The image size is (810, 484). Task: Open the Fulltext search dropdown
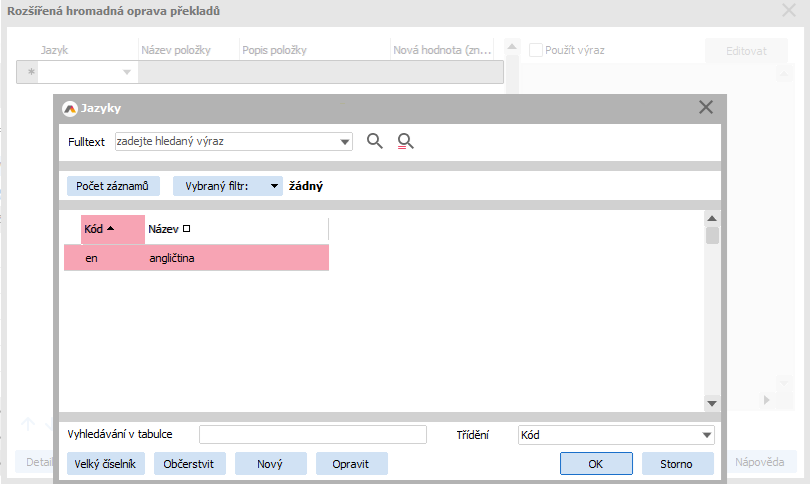pyautogui.click(x=345, y=142)
